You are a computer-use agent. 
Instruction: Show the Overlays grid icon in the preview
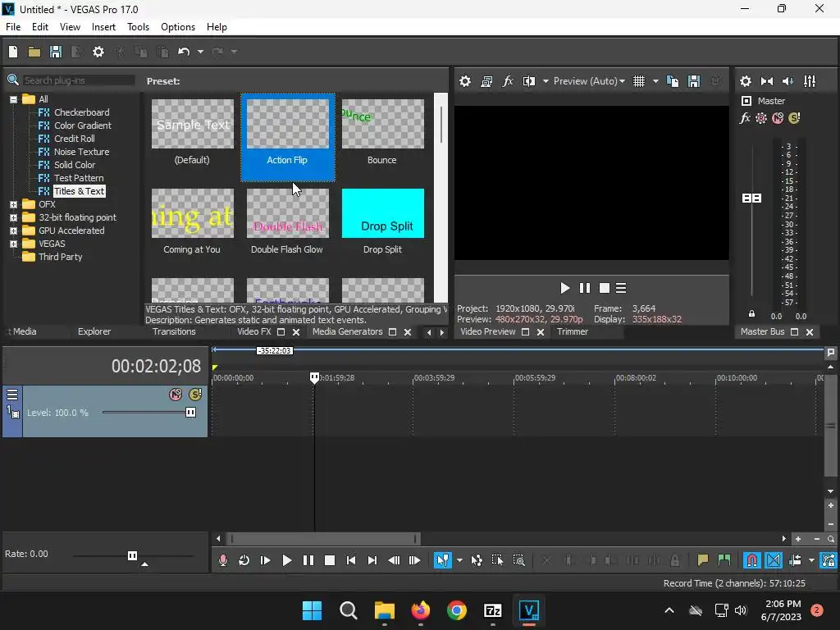coord(639,81)
